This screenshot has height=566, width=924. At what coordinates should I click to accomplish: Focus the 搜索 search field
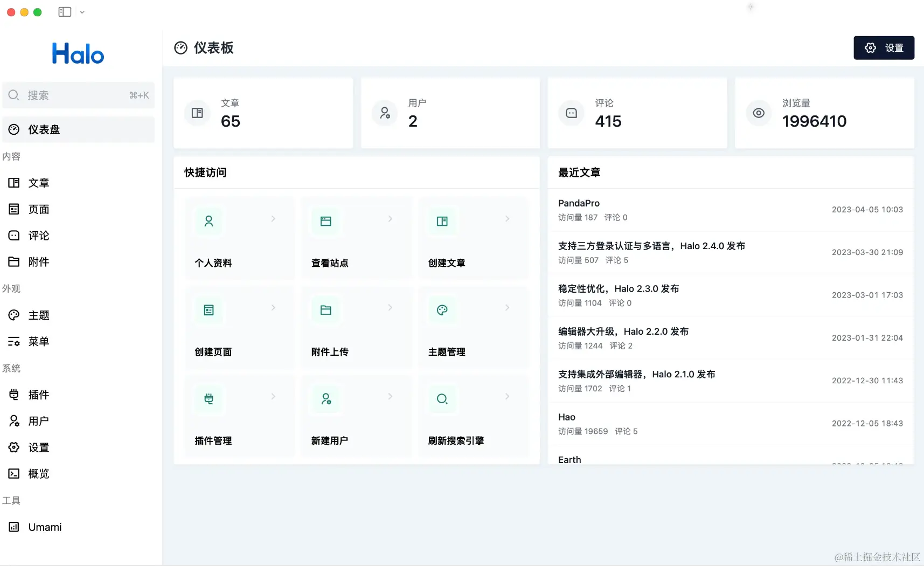(x=78, y=95)
